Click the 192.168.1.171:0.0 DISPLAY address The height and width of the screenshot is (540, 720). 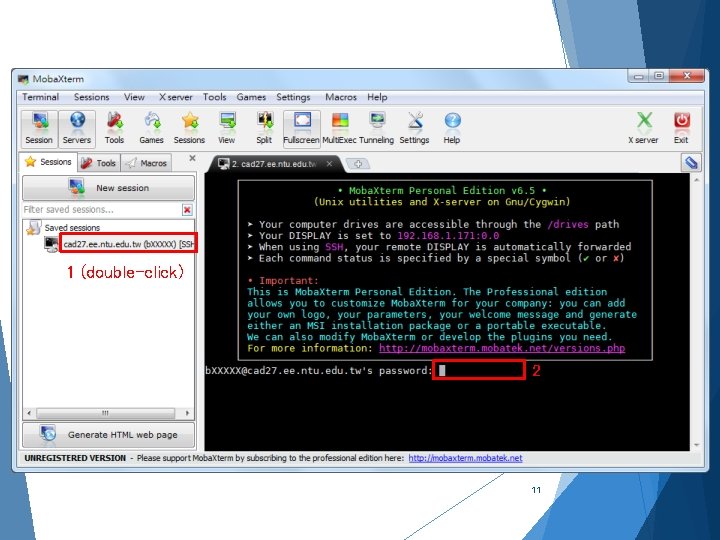(x=448, y=236)
